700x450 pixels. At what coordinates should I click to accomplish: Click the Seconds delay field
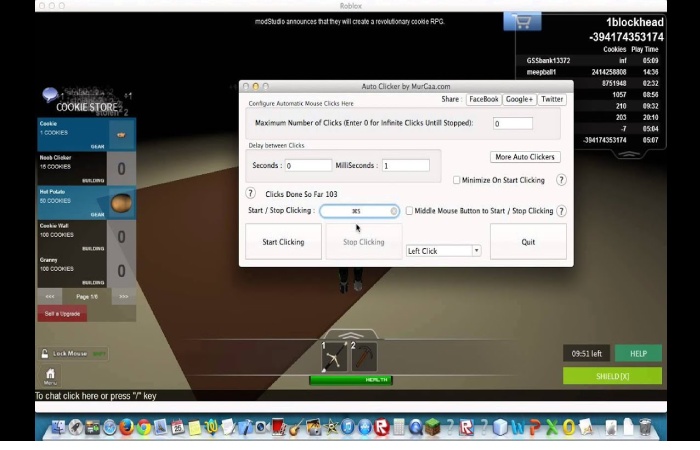point(308,166)
